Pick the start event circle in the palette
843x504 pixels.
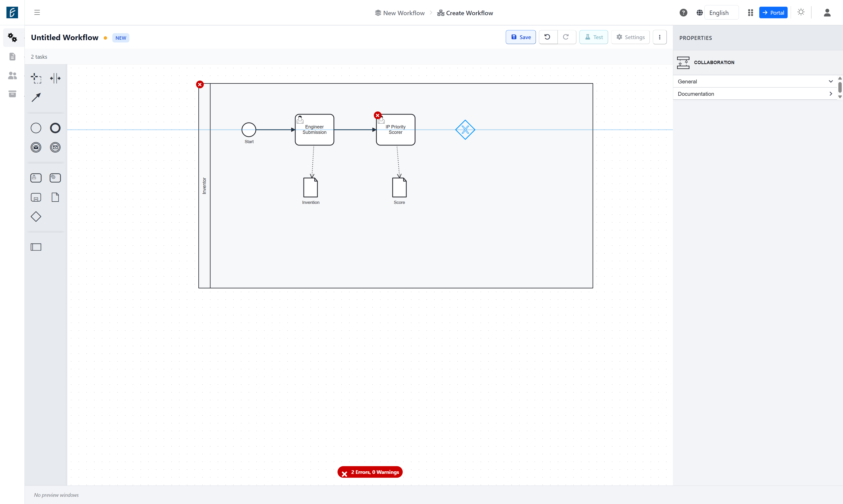click(36, 128)
